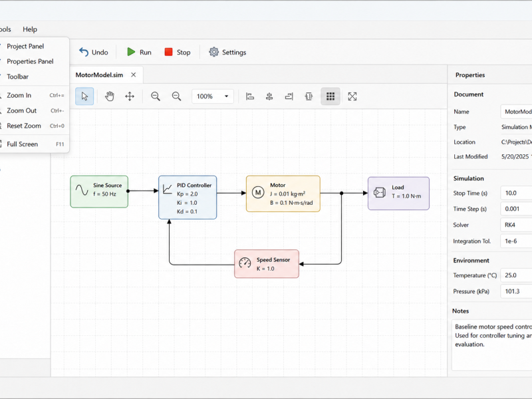This screenshot has width=532, height=399.
Task: Toggle Properties Panel in the open menu
Action: [34, 61]
